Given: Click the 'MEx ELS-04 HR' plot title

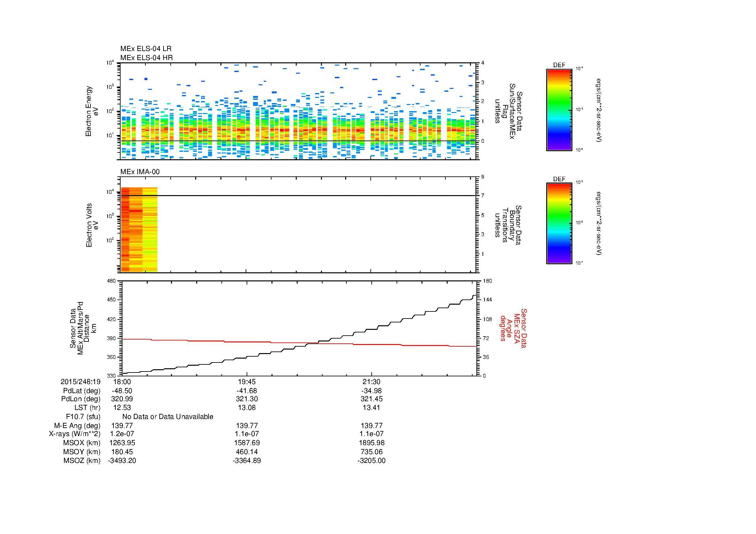Looking at the screenshot, I should pos(146,58).
